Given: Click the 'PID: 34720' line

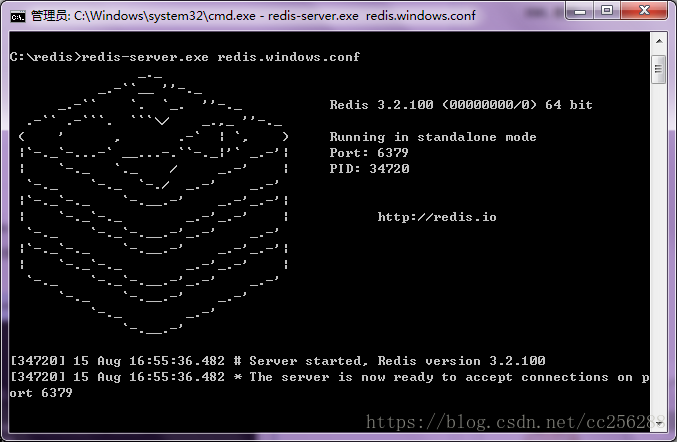Looking at the screenshot, I should (369, 169).
